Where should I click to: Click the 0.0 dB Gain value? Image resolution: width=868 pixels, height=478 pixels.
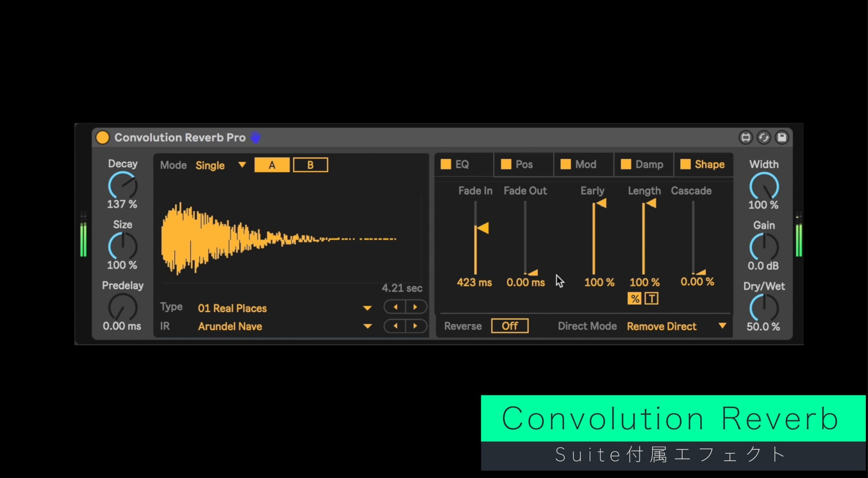tap(763, 266)
